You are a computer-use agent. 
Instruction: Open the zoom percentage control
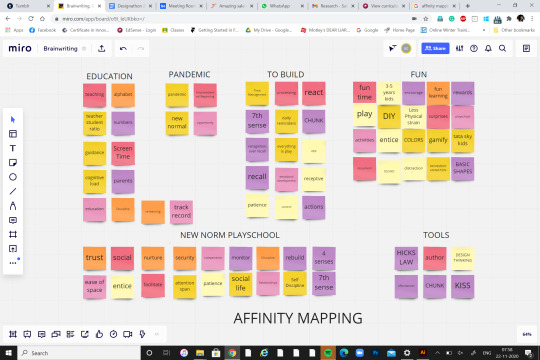(x=527, y=334)
